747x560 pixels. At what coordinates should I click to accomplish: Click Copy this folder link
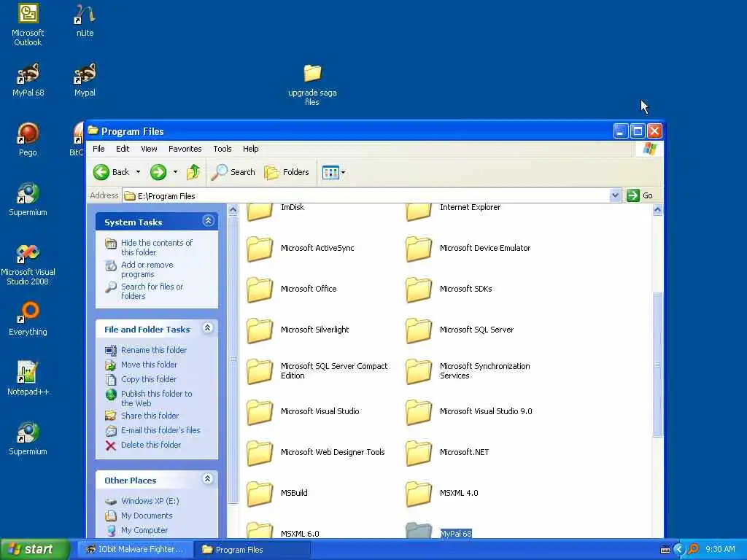click(x=149, y=379)
